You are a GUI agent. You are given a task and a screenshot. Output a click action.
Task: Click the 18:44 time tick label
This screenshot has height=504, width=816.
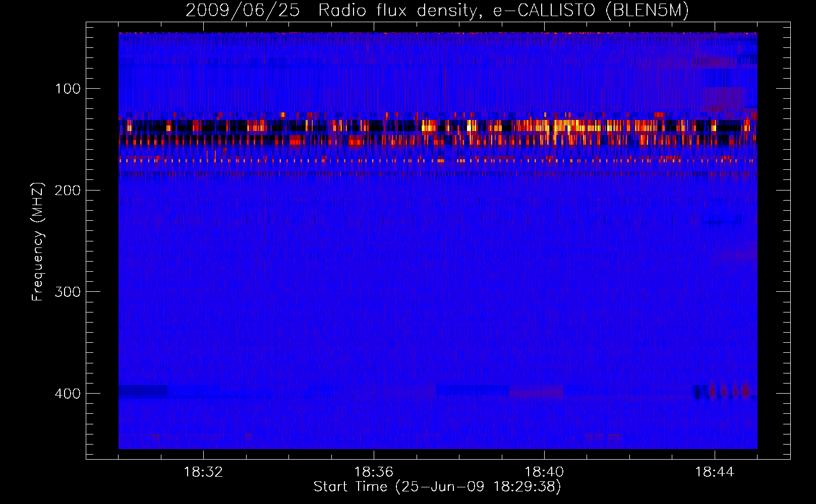point(715,472)
